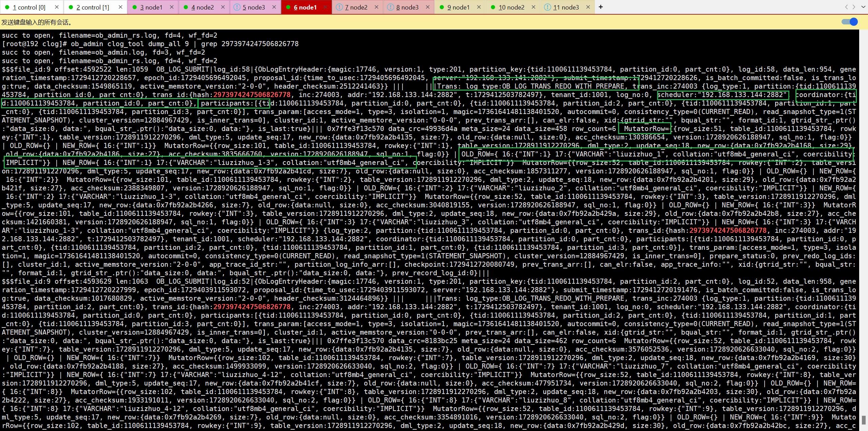
Task: Click alert status icon on '7 node2' tab
Action: [x=339, y=7]
